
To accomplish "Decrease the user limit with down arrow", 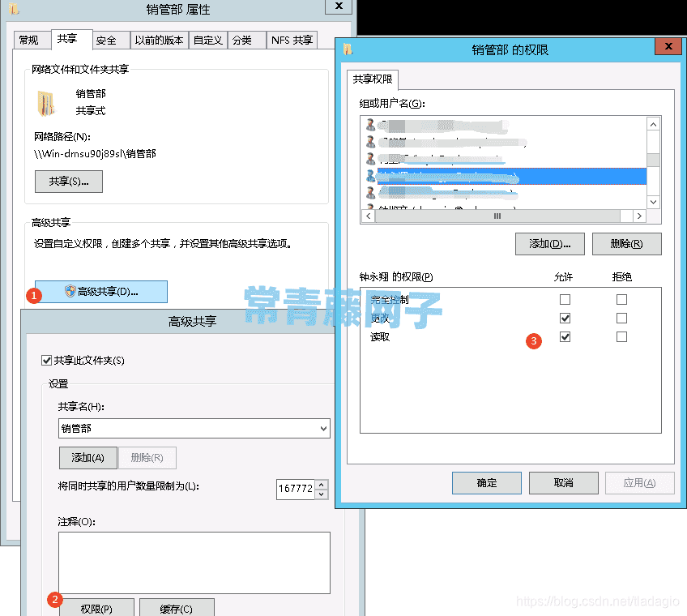I will pyautogui.click(x=322, y=494).
